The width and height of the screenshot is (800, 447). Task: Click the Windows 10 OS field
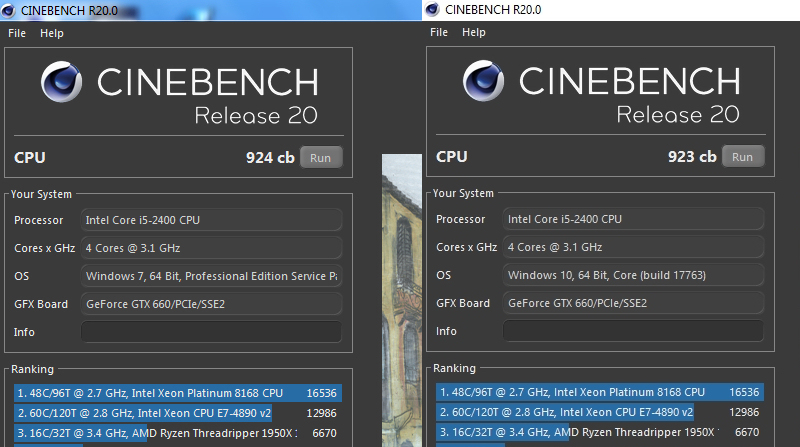pos(633,275)
